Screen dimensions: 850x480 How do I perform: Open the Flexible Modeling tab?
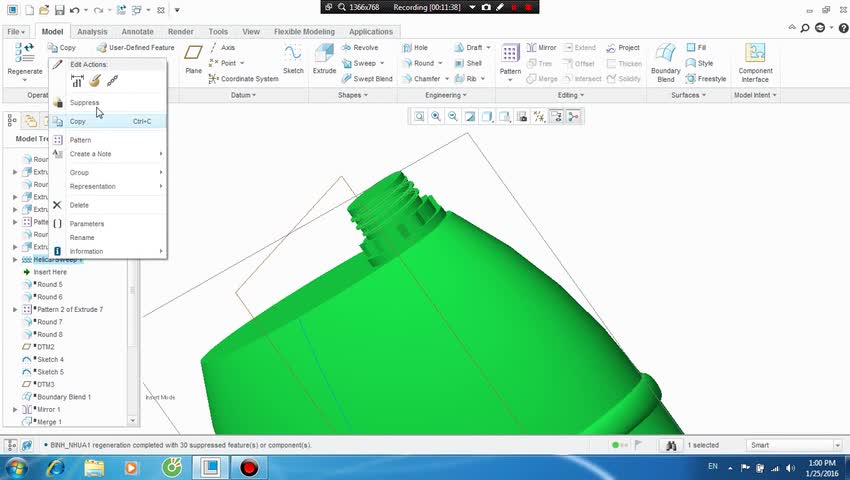(304, 32)
